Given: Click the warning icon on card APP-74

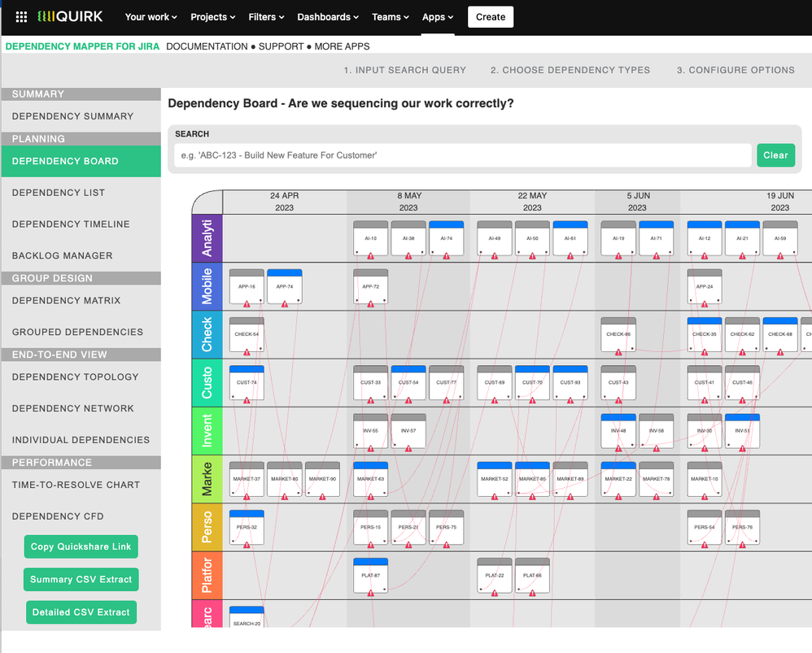Looking at the screenshot, I should (x=284, y=303).
